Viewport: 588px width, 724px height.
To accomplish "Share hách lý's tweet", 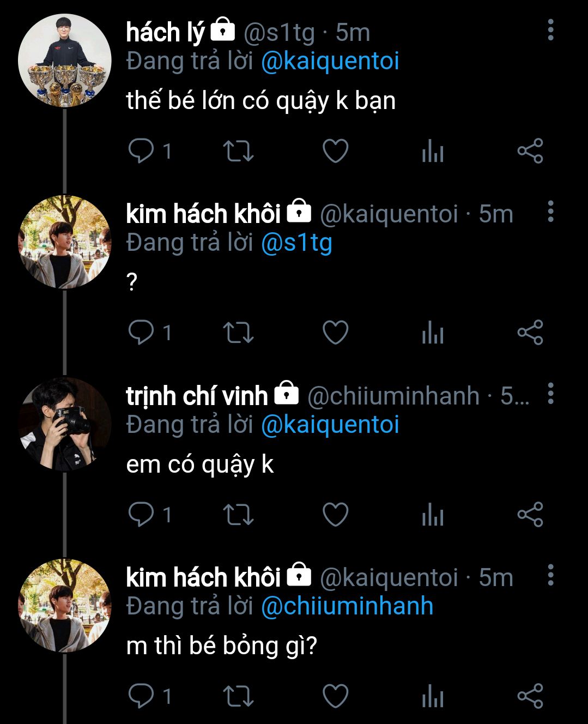I will [x=530, y=151].
